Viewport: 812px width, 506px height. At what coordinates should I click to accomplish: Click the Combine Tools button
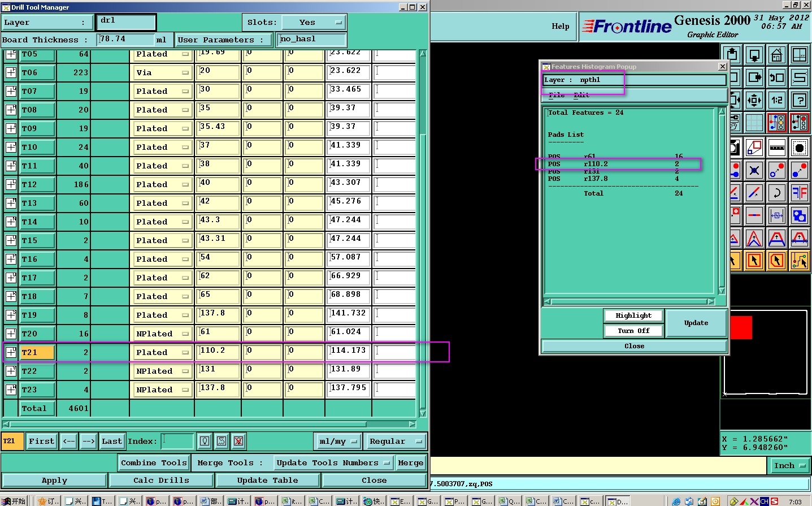point(154,462)
